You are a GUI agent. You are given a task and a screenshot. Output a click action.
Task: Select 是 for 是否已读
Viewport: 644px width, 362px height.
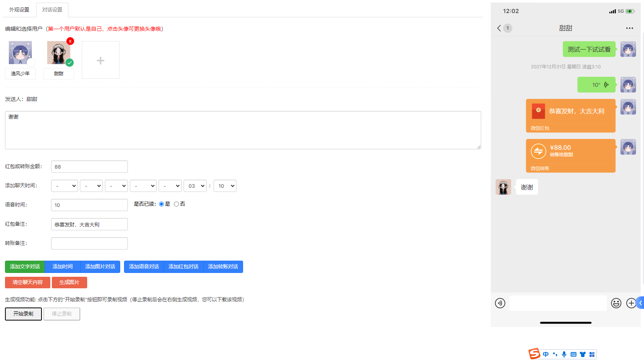[161, 204]
